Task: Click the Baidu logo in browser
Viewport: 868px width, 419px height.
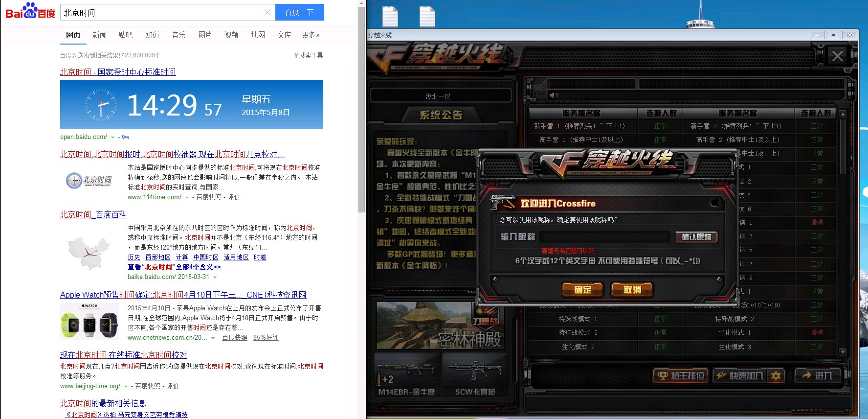Action: 30,11
